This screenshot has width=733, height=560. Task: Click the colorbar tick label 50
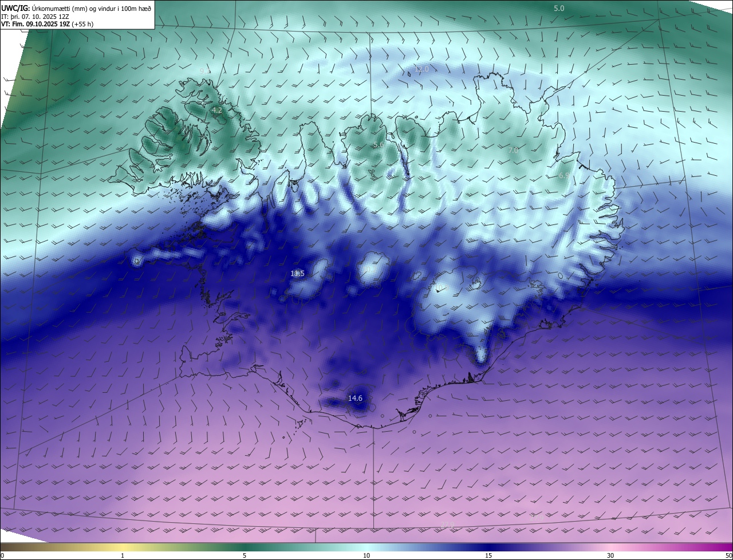[728, 555]
